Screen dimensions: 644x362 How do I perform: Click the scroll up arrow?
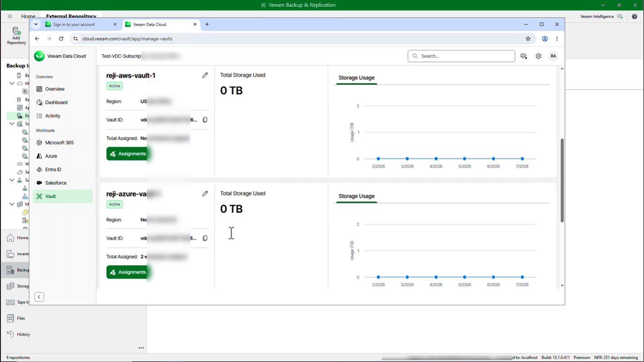tap(562, 68)
